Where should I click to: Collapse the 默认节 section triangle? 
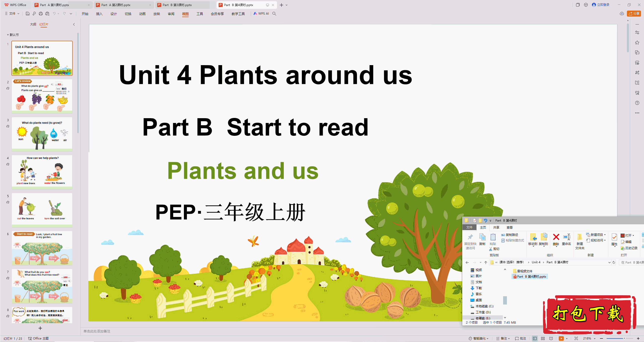click(8, 35)
